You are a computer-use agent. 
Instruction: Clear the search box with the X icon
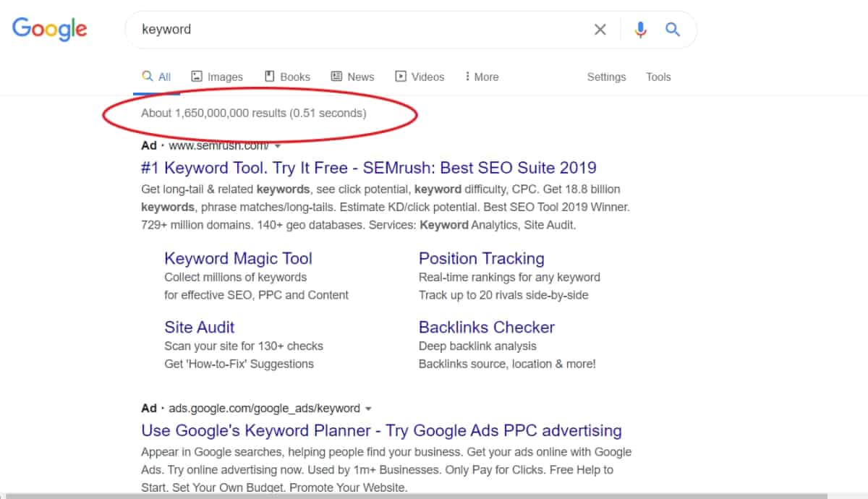pos(600,30)
